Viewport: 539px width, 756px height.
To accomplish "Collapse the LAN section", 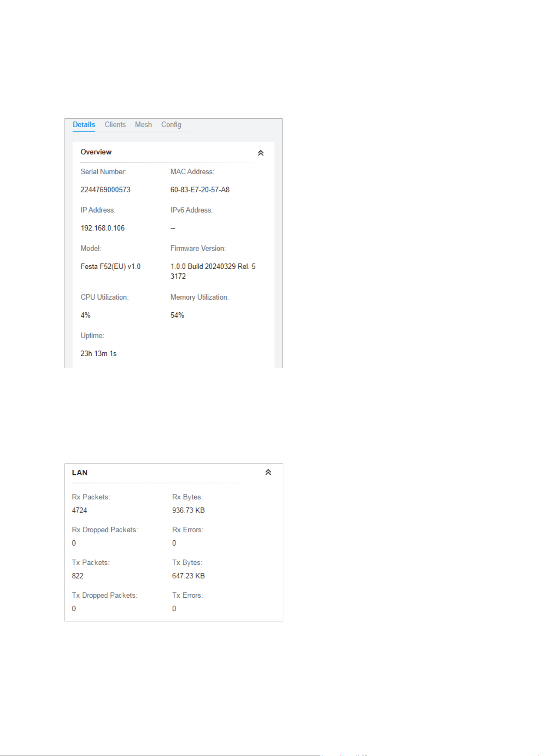I will 268,472.
